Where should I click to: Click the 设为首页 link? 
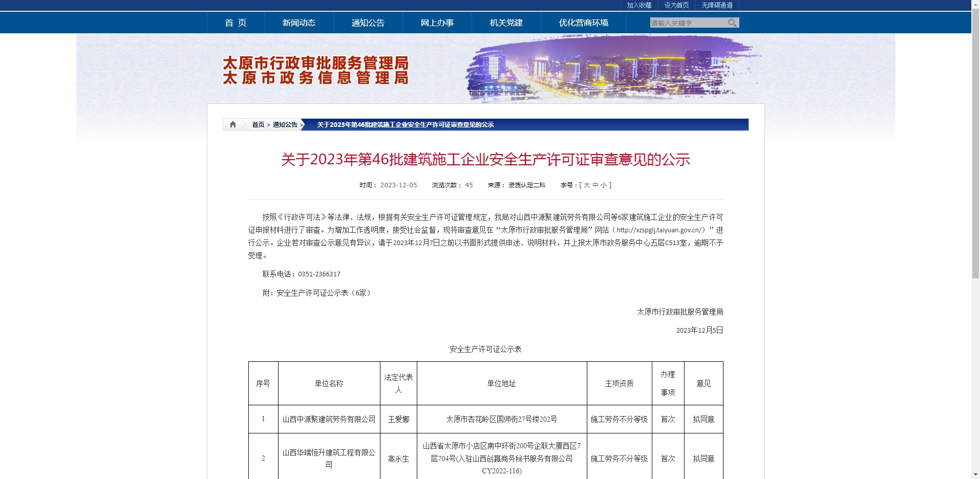676,5
